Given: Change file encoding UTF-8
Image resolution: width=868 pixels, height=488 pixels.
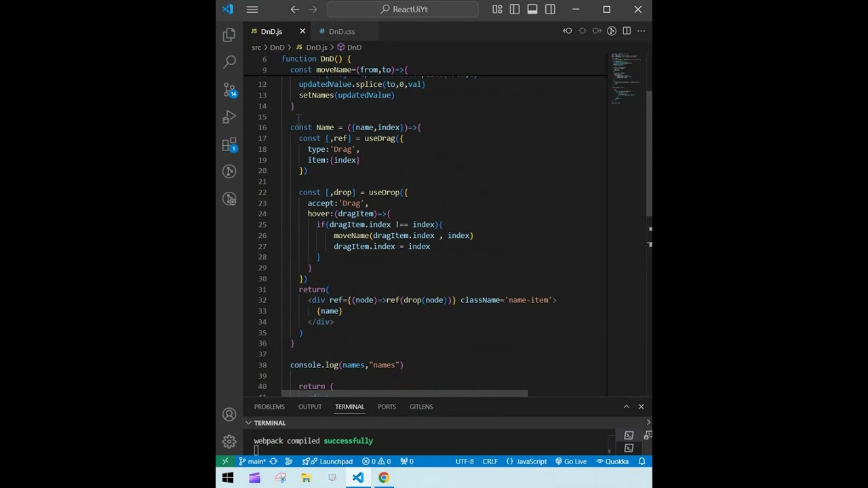Looking at the screenshot, I should [465, 462].
